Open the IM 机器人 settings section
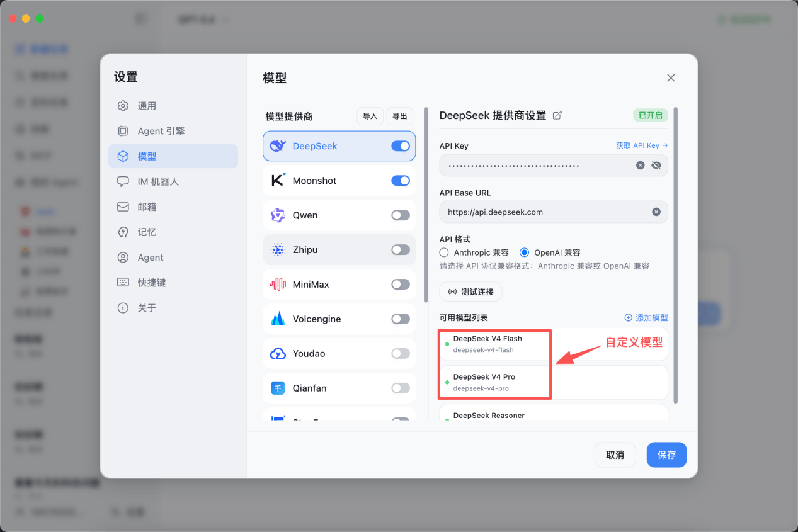This screenshot has height=532, width=798. tap(173, 181)
